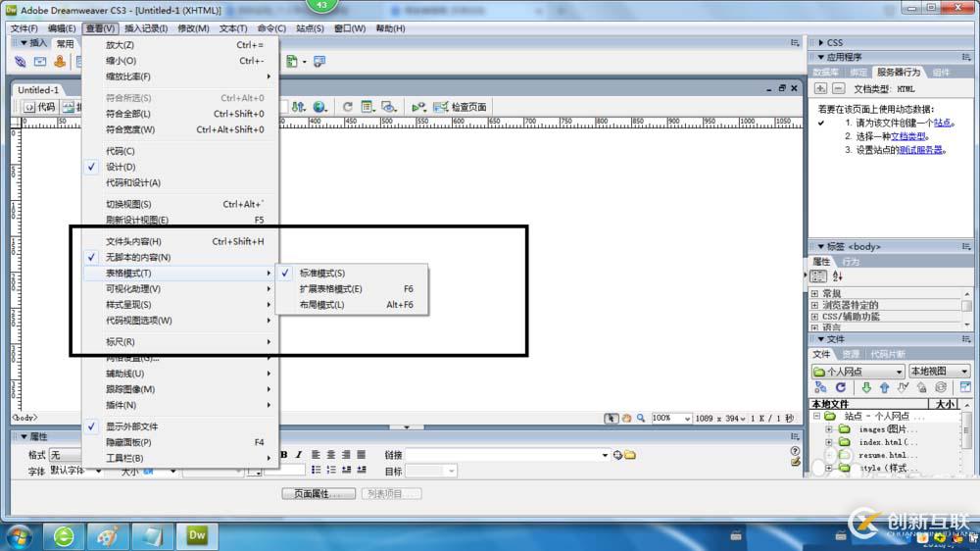Click the plus button in Server Behaviors
The image size is (980, 551).
click(x=820, y=89)
